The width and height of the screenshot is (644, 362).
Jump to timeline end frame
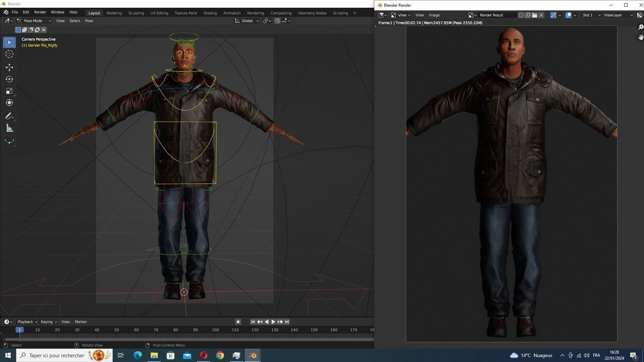[287, 322]
